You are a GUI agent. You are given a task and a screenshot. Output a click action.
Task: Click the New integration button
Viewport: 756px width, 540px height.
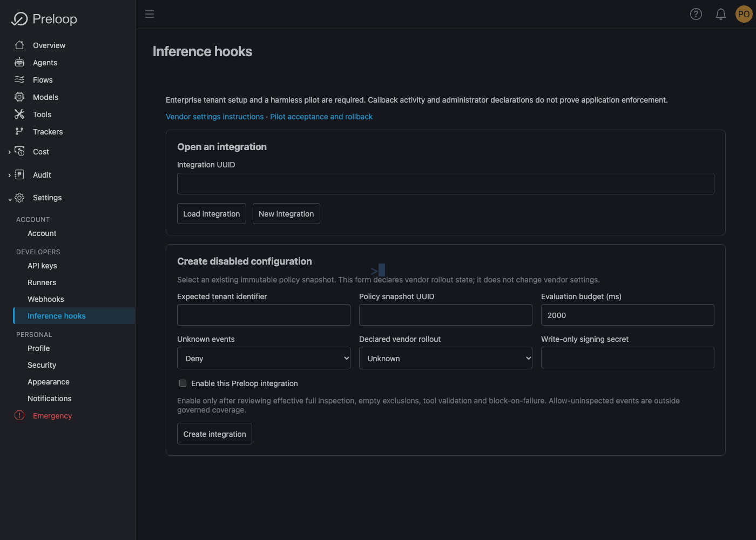click(x=286, y=214)
